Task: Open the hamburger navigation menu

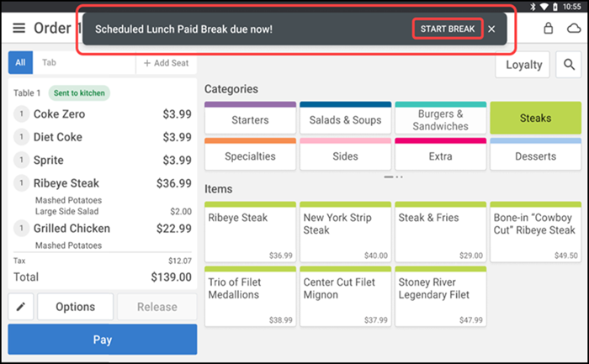Action: [x=19, y=28]
